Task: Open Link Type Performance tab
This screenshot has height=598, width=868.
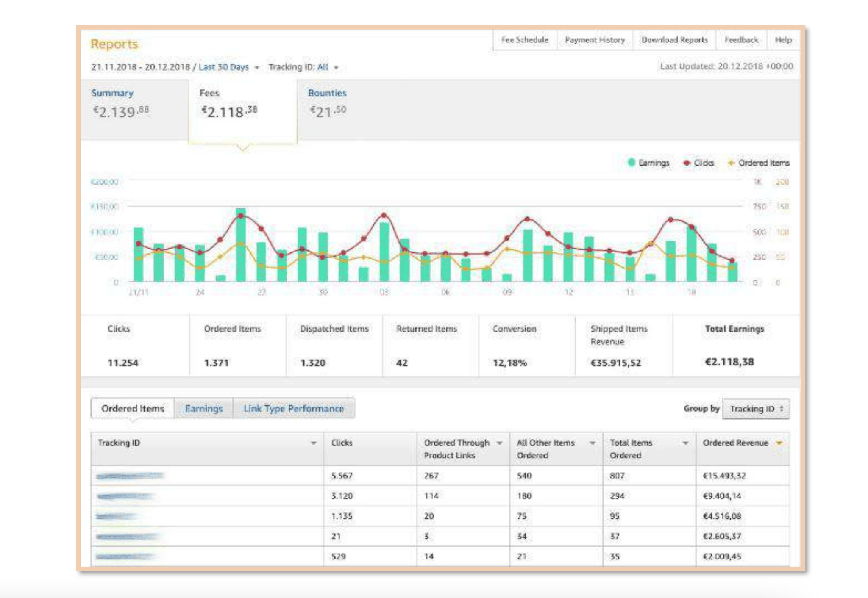Action: 293,409
